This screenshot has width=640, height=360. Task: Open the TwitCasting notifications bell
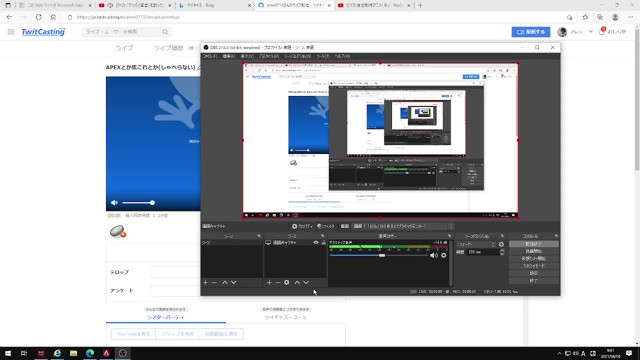602,31
